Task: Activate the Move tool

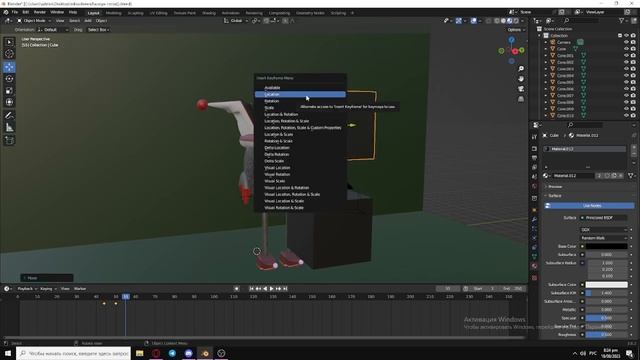Action: 9,67
